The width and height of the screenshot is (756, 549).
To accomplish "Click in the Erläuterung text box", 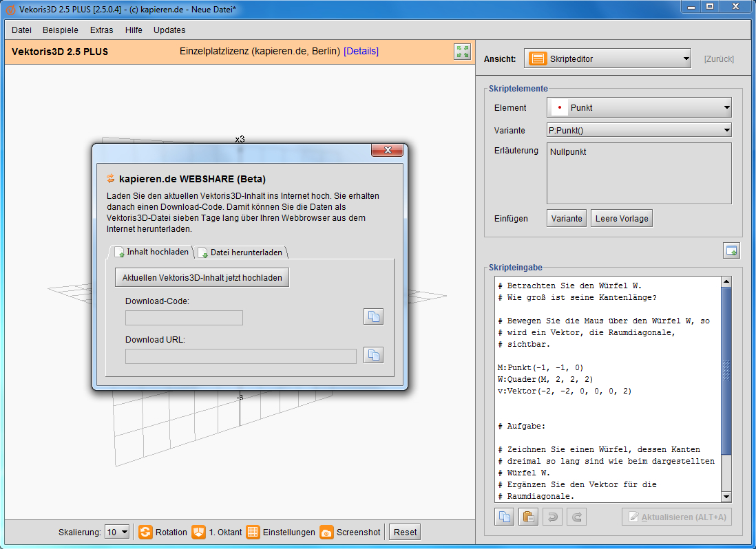I will [x=639, y=173].
